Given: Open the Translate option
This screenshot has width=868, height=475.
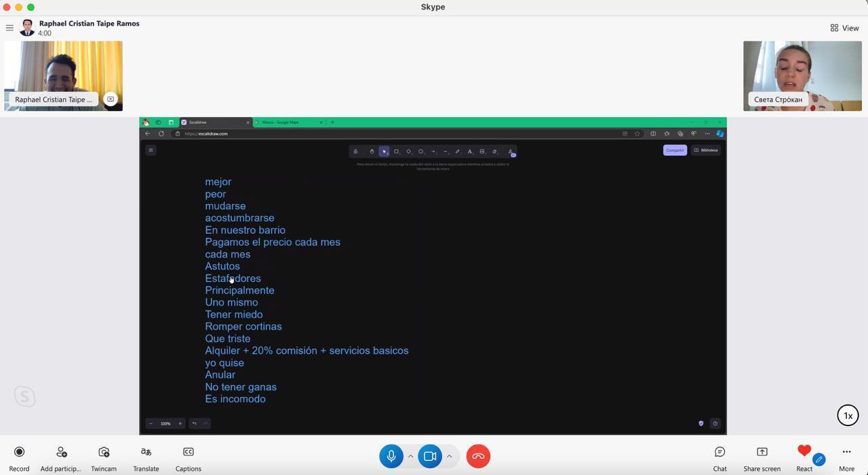Looking at the screenshot, I should coord(146,458).
